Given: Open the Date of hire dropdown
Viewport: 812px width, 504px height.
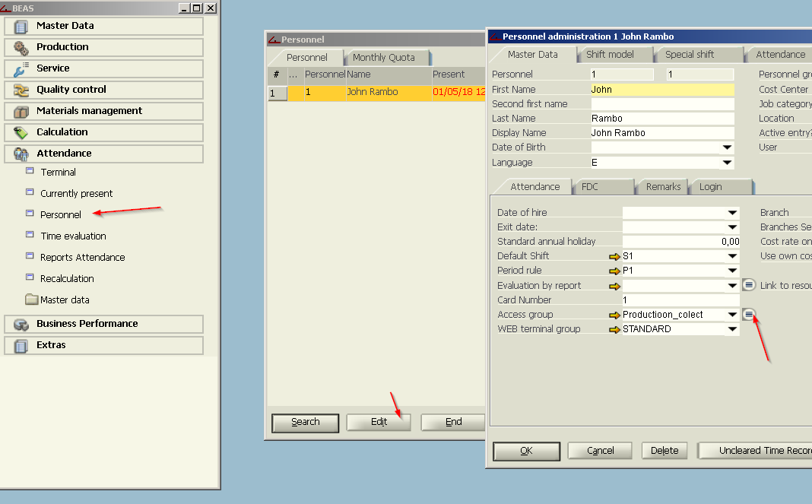Looking at the screenshot, I should (x=732, y=213).
